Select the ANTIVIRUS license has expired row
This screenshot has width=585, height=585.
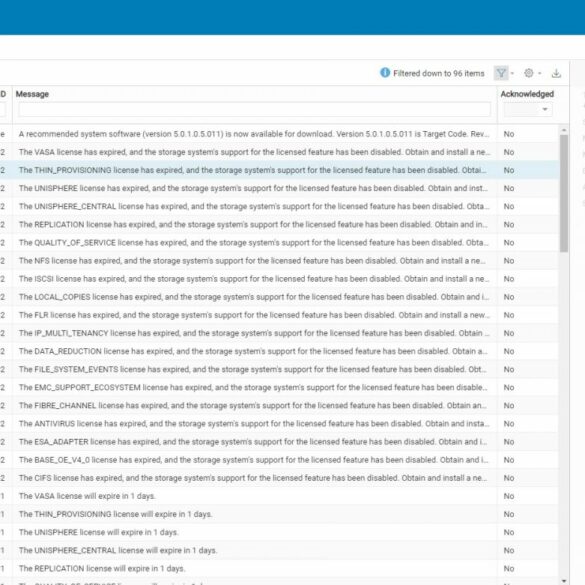pos(279,424)
